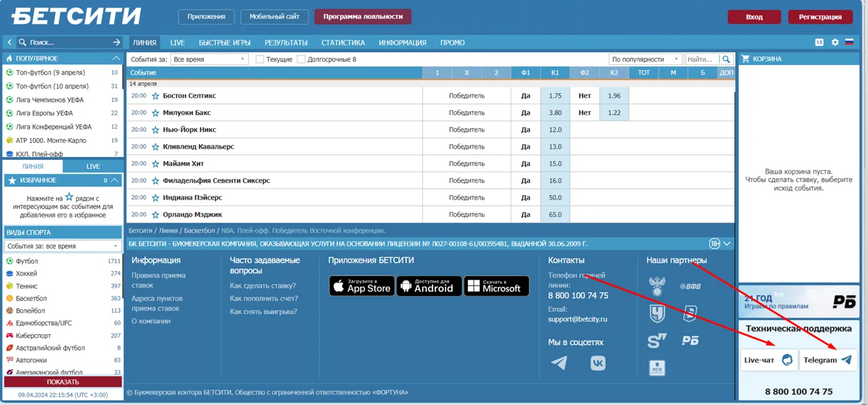868x405 pixels.
Task: Select Футбол in sports list
Action: click(63, 261)
